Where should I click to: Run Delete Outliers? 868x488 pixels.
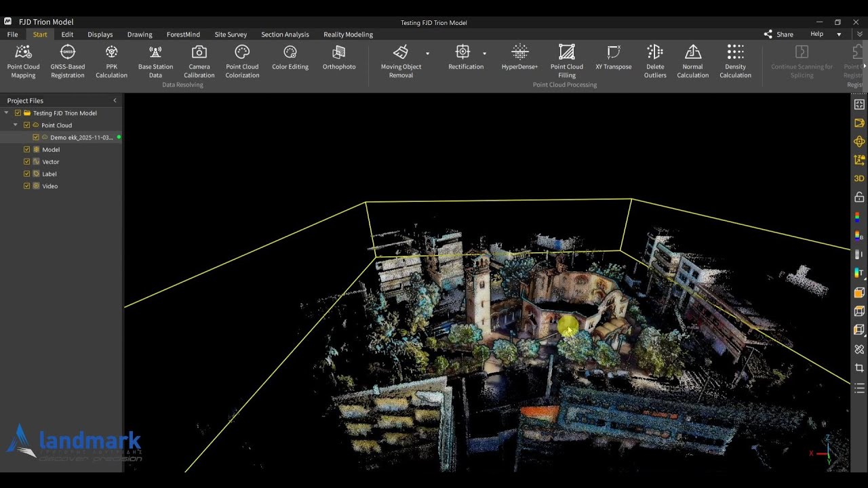pyautogui.click(x=655, y=62)
